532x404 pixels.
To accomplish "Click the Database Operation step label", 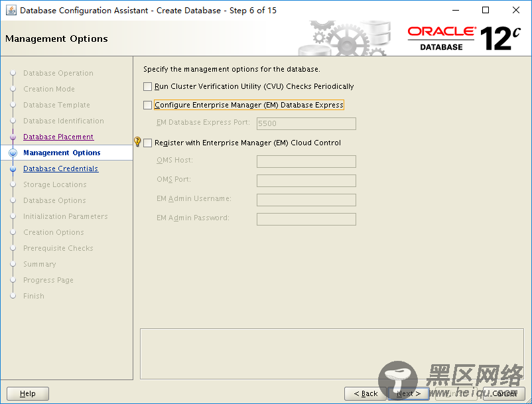I will [x=58, y=73].
